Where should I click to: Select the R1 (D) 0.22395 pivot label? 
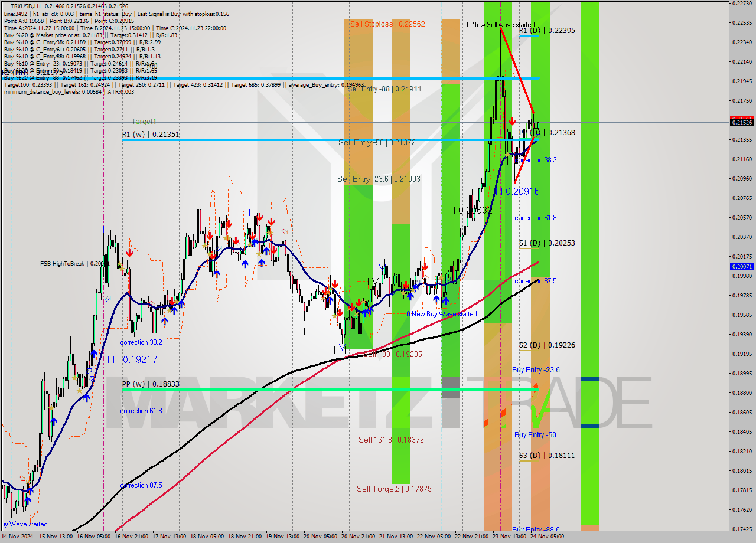tap(547, 31)
